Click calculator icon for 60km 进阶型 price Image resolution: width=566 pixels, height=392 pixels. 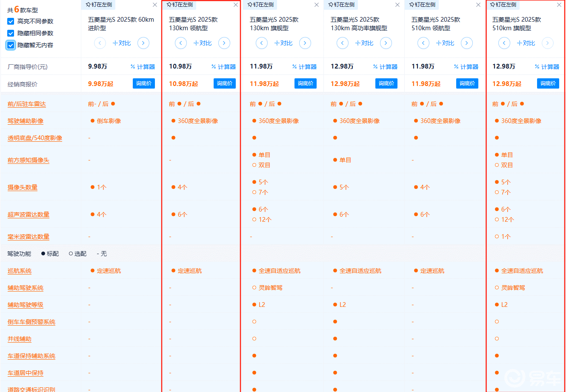click(143, 67)
